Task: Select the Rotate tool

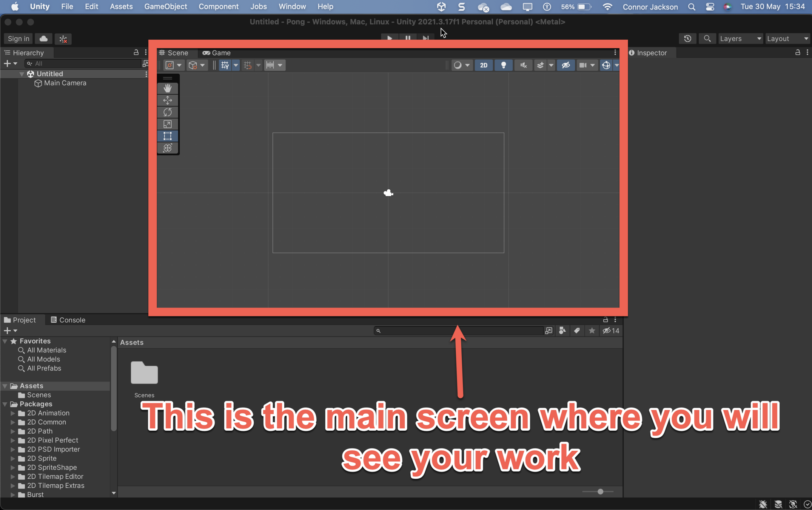Action: pos(168,112)
